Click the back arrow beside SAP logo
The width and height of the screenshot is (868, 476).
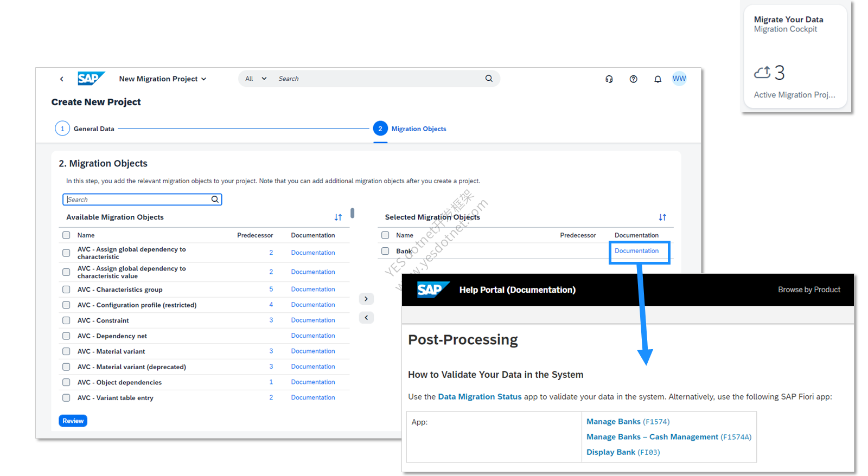(62, 79)
